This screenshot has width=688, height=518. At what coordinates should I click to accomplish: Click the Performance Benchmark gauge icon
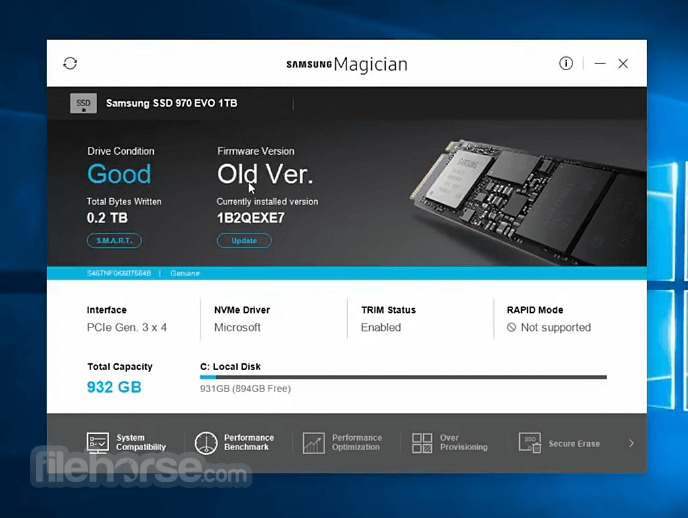pos(206,442)
